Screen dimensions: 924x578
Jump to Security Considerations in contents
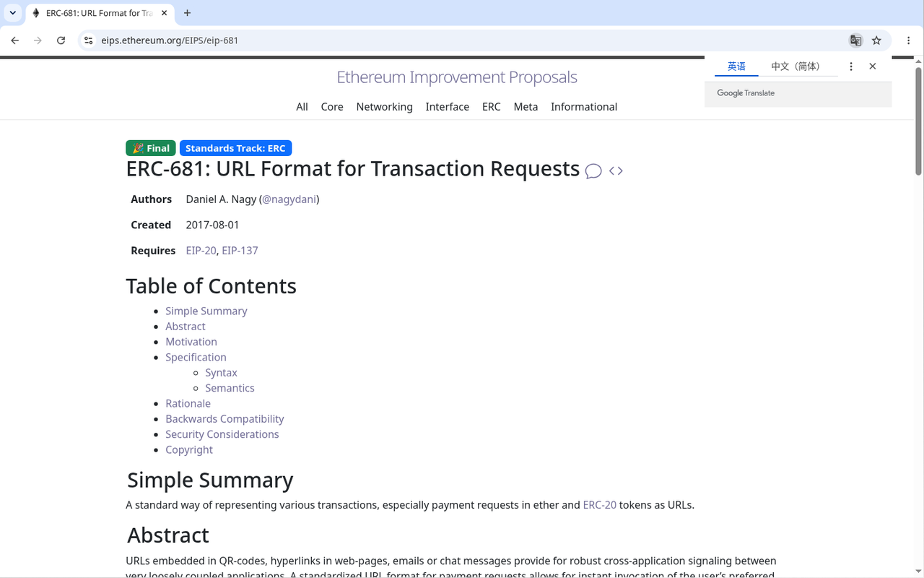(x=222, y=434)
